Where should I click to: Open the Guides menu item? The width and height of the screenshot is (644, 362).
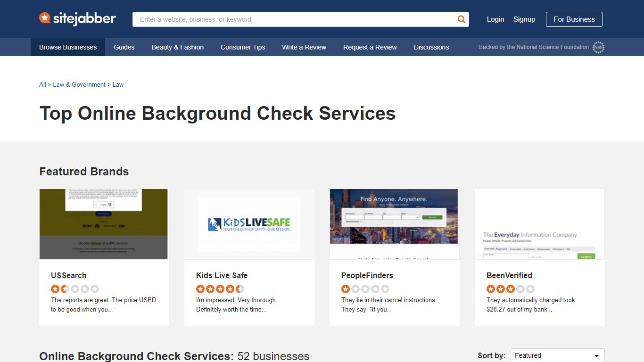click(x=124, y=47)
